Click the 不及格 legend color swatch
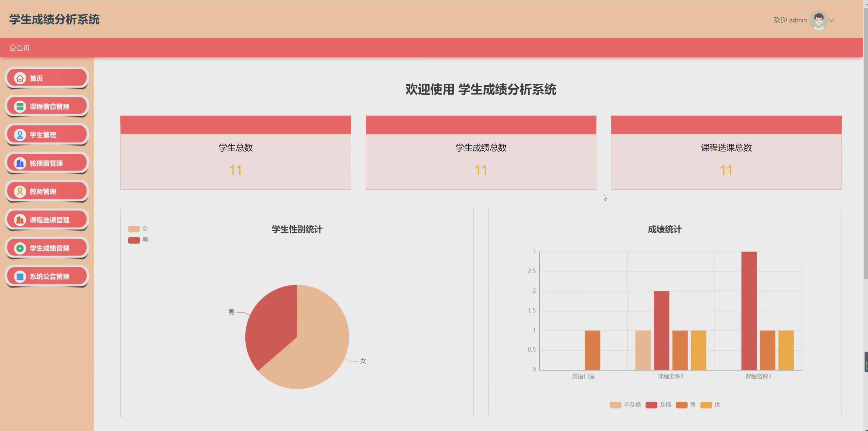 tap(615, 404)
